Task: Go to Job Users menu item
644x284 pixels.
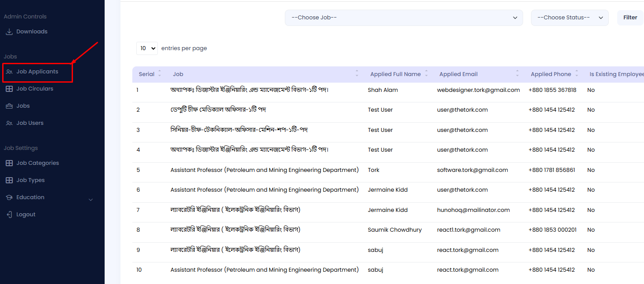Action: 30,123
